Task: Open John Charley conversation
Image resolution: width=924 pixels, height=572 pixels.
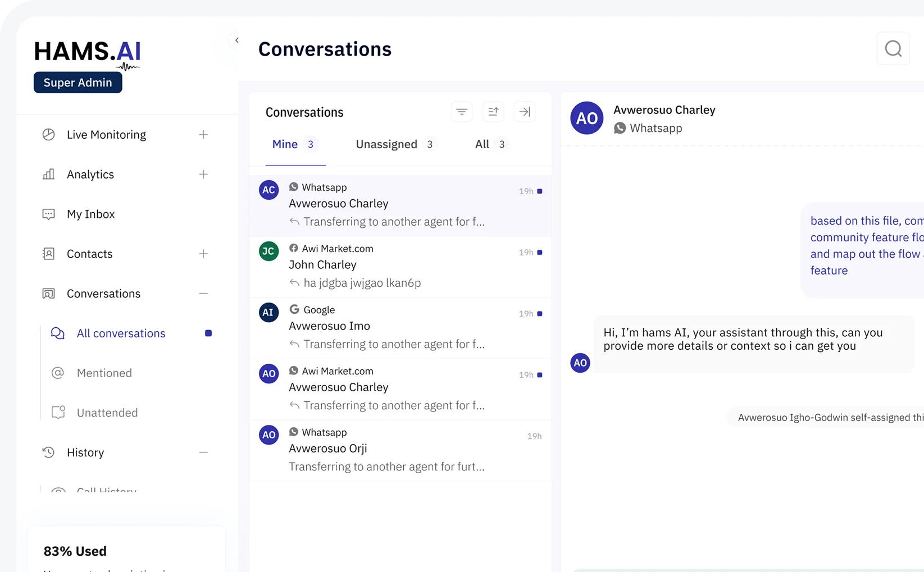Action: pos(400,267)
